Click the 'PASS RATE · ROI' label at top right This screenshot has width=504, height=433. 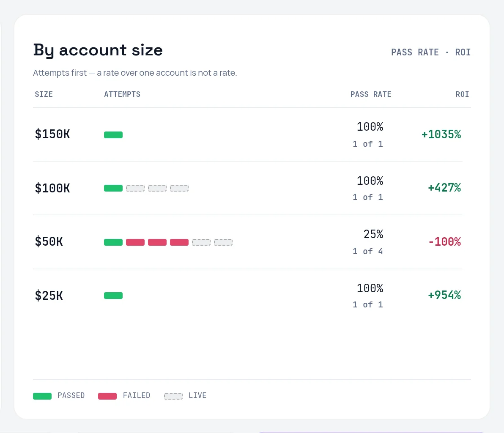coord(431,52)
